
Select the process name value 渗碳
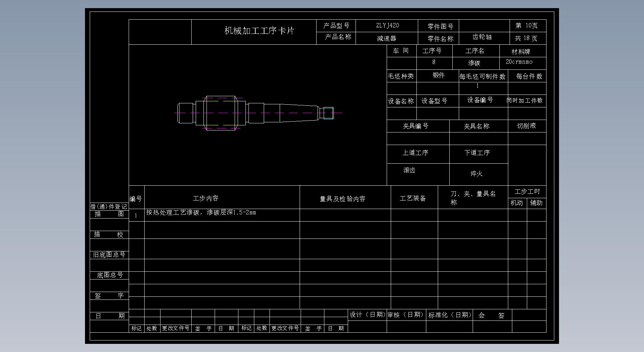474,63
